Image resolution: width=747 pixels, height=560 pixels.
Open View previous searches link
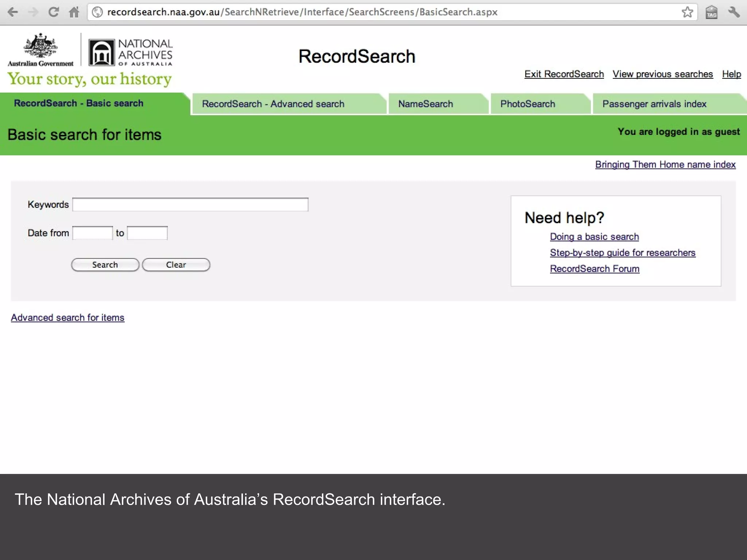pos(663,74)
